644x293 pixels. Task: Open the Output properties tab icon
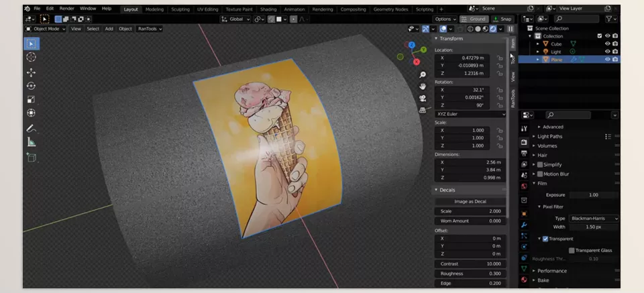pyautogui.click(x=524, y=153)
